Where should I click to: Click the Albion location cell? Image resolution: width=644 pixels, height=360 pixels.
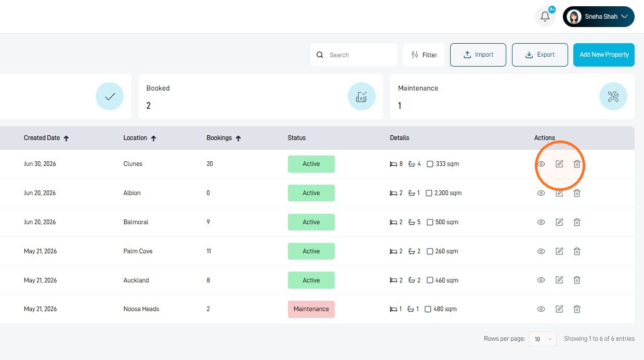click(x=132, y=193)
